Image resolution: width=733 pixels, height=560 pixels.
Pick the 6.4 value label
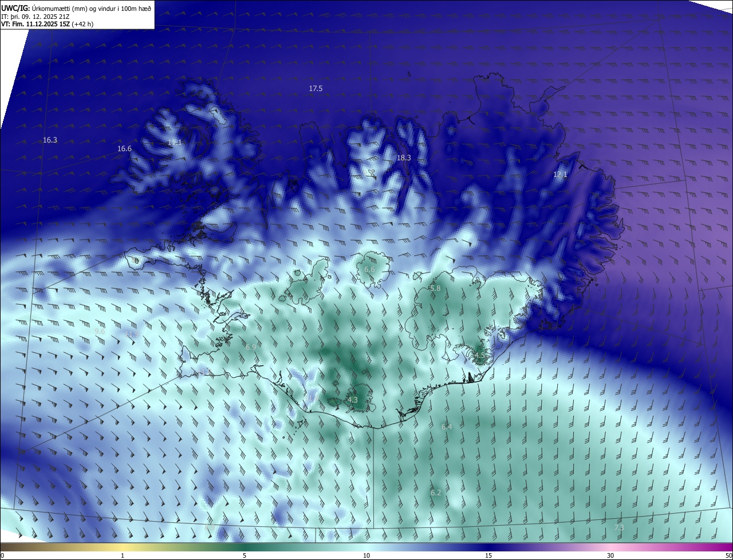(x=447, y=427)
